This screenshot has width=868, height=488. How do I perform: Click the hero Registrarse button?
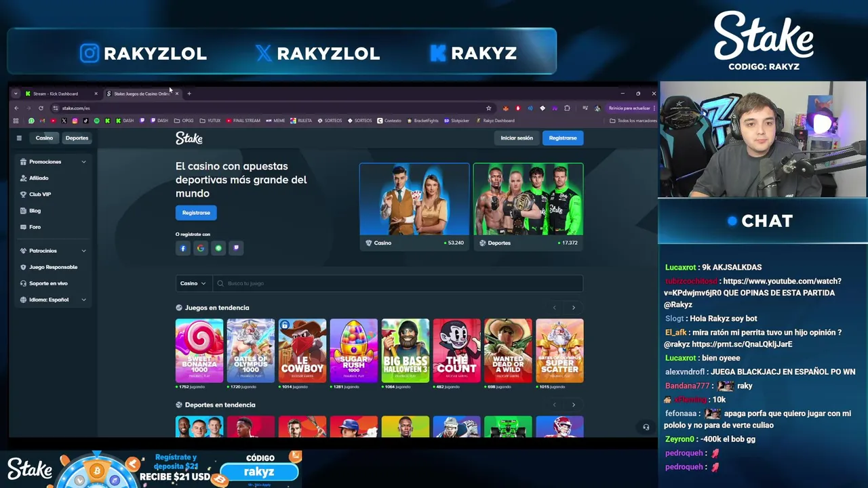tap(196, 213)
